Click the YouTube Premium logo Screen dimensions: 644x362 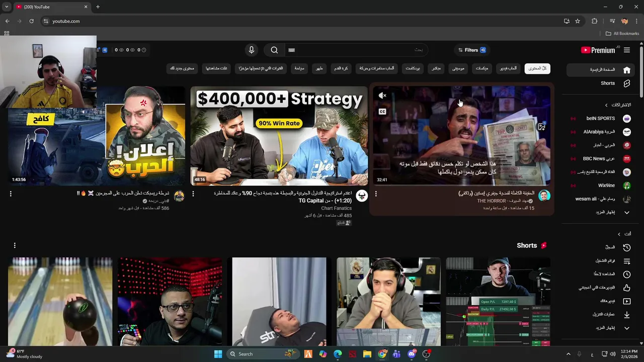click(598, 50)
